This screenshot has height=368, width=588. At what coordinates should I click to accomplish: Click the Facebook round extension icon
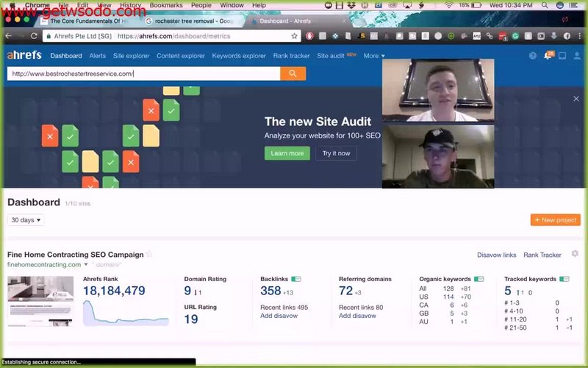pyautogui.click(x=567, y=36)
